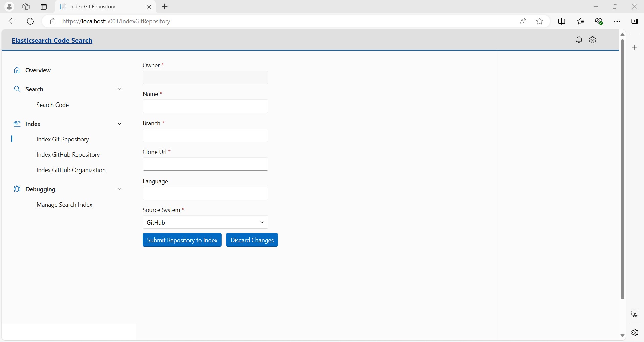Click the Discard Changes button
This screenshot has height=342, width=644.
pos(252,240)
